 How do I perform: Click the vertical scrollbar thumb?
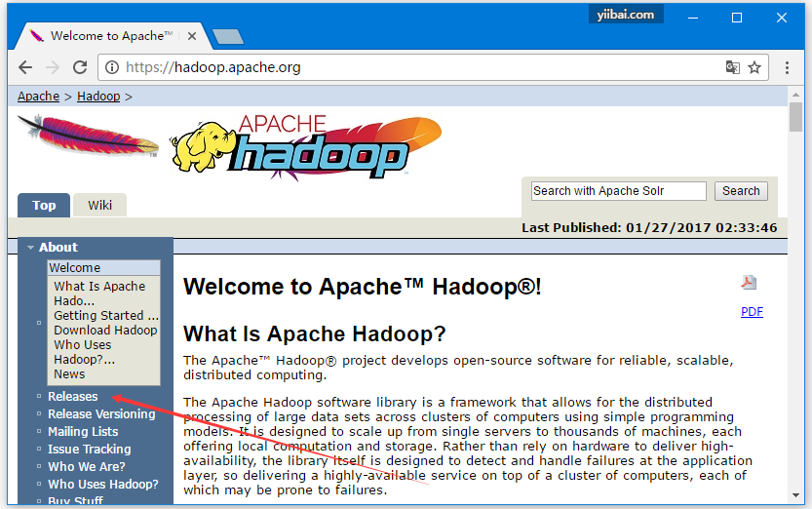click(796, 117)
